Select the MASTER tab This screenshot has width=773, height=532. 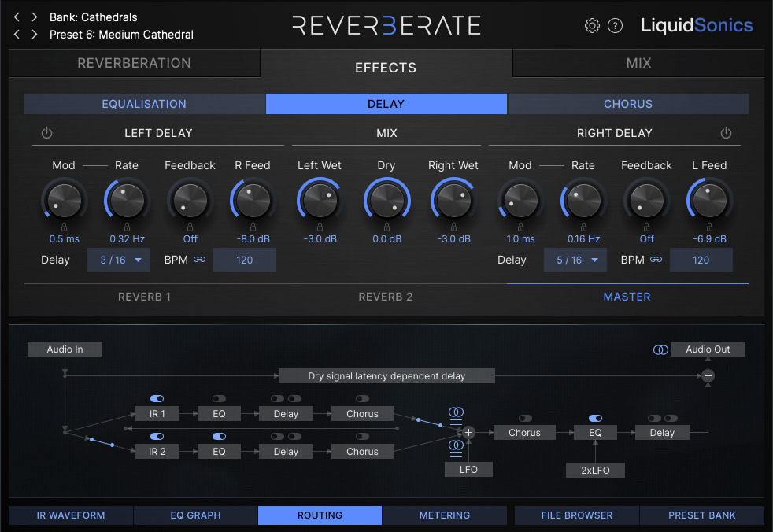(x=627, y=297)
